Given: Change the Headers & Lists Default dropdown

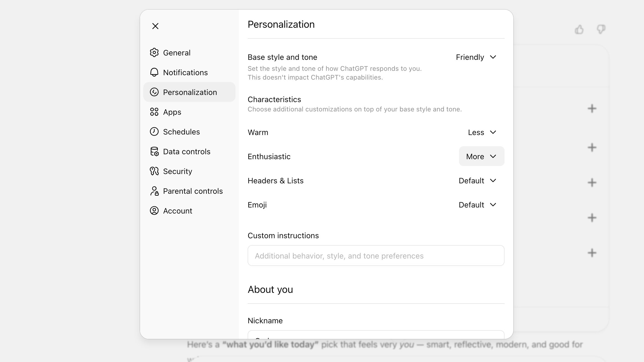Looking at the screenshot, I should point(478,181).
